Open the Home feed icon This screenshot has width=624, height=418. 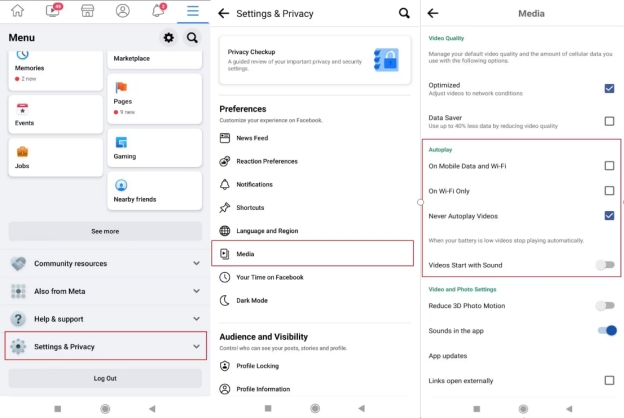(x=17, y=10)
